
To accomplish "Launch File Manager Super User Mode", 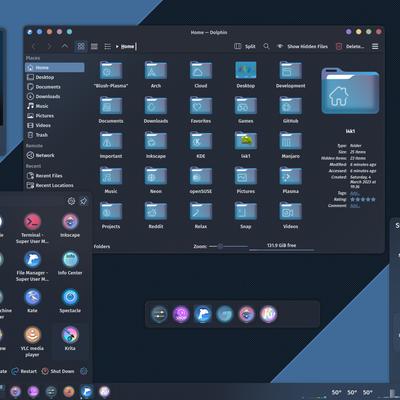I will 32,266.
